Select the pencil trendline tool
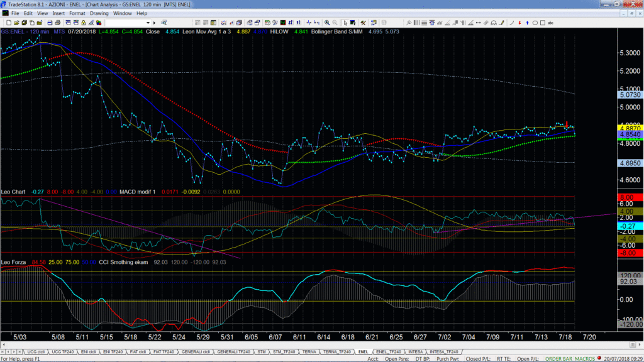644x362 pixels. click(x=501, y=23)
